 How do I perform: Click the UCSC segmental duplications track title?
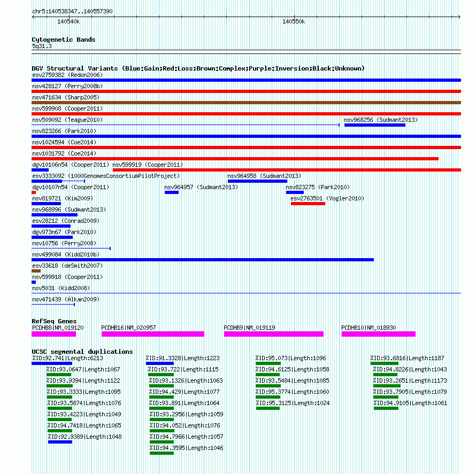pyautogui.click(x=82, y=352)
